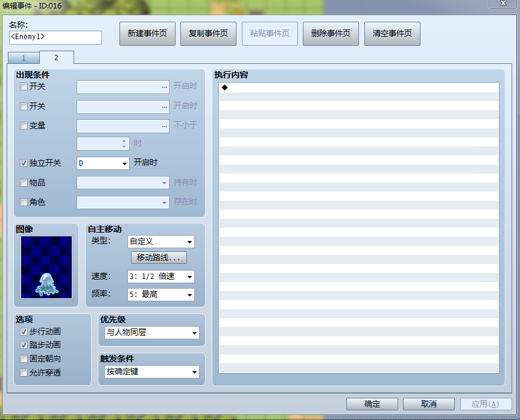Uncheck the 步行动画 option

point(24,331)
